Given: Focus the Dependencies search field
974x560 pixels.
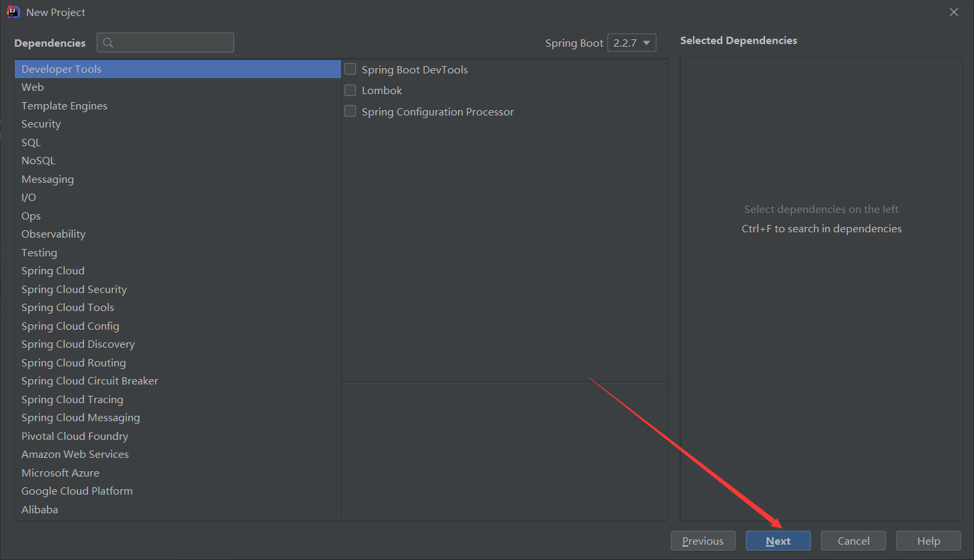Looking at the screenshot, I should click(166, 43).
